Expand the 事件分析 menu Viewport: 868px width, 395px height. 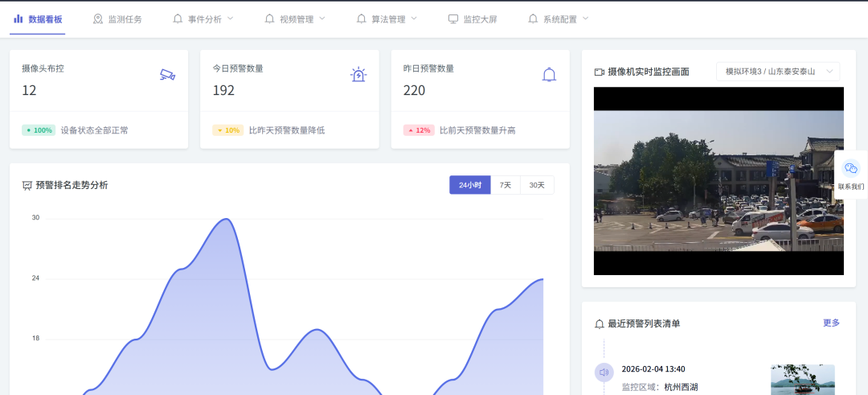pyautogui.click(x=203, y=19)
